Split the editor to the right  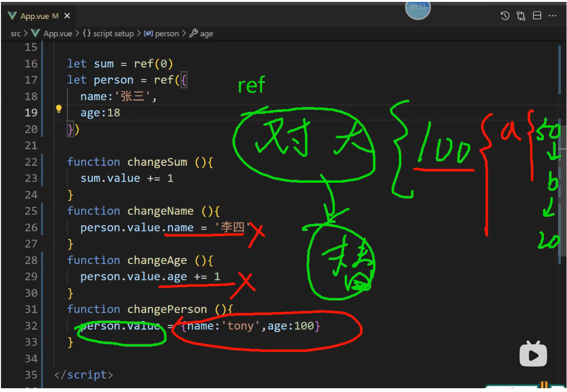pyautogui.click(x=537, y=16)
